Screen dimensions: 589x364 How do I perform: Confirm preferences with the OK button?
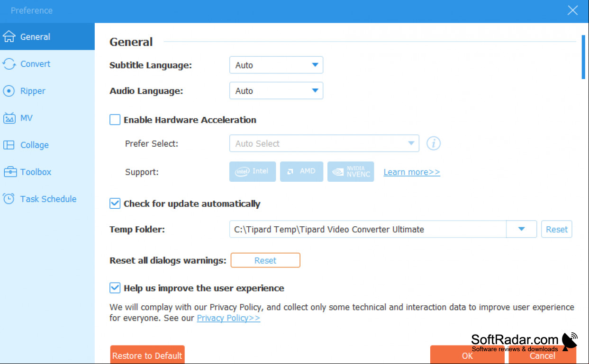[x=467, y=355]
